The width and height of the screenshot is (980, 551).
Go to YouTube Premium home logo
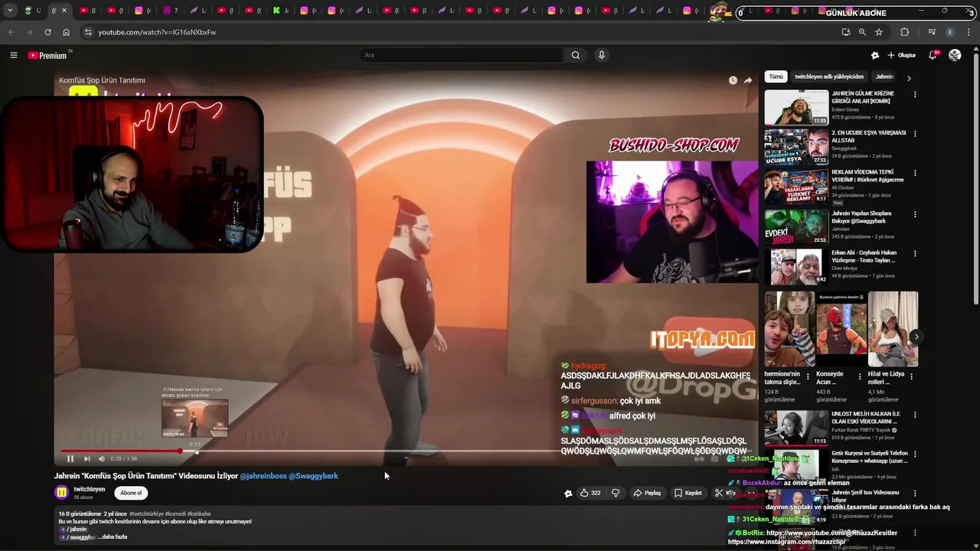point(47,55)
